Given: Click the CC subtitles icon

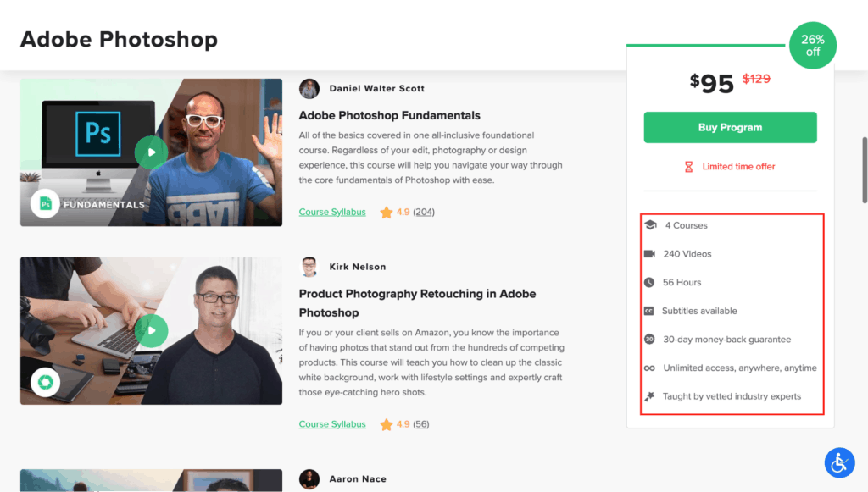Looking at the screenshot, I should click(651, 311).
